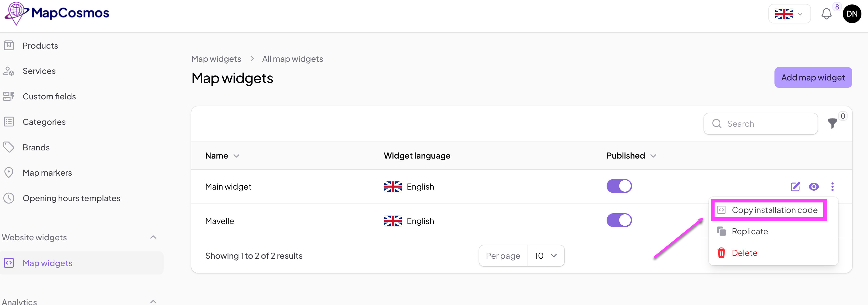Select Replicate from the context menu

coord(750,231)
